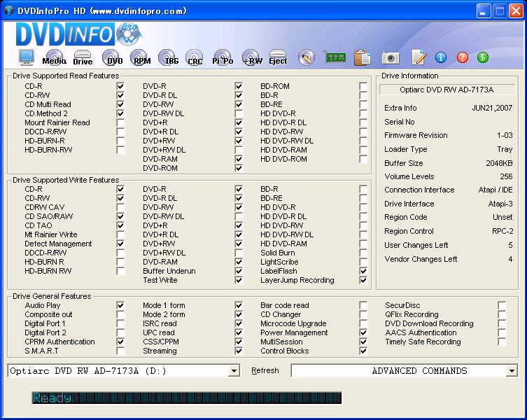Image resolution: width=527 pixels, height=420 pixels.
Task: Open the disc with pencil icon
Action: pyautogui.click(x=306, y=57)
